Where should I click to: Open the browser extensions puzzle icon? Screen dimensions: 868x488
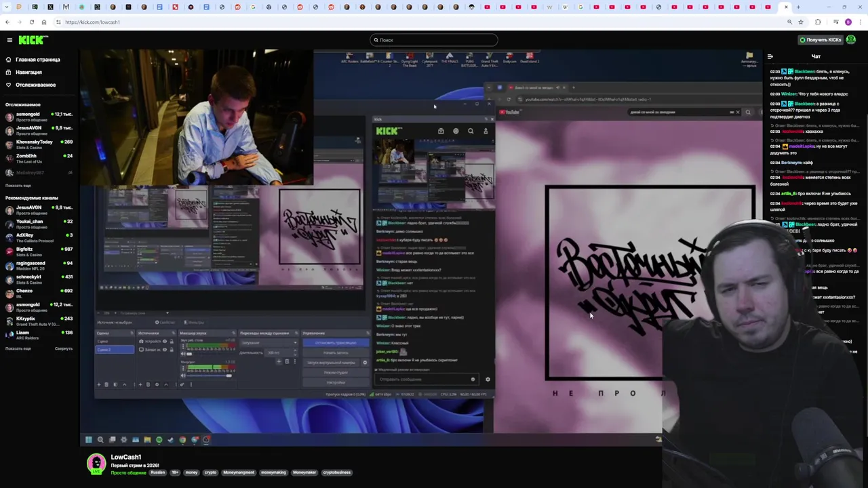coord(818,22)
